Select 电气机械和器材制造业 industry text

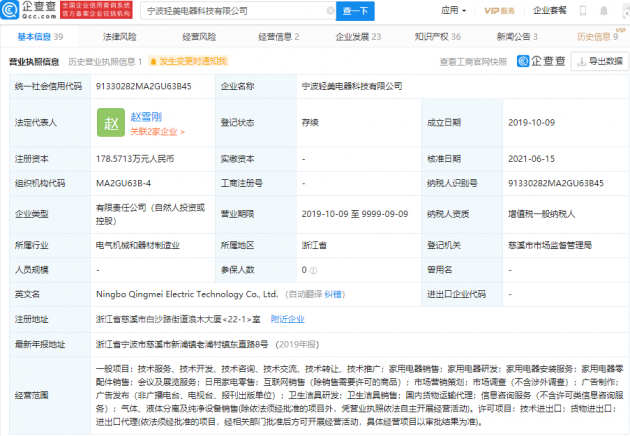(137, 245)
